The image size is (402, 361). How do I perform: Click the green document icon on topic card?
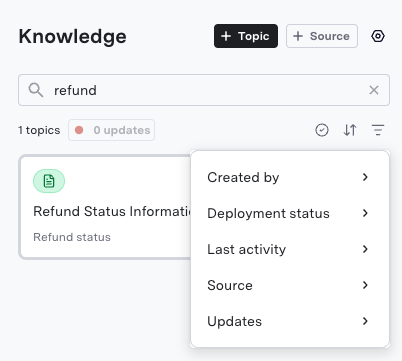point(49,181)
